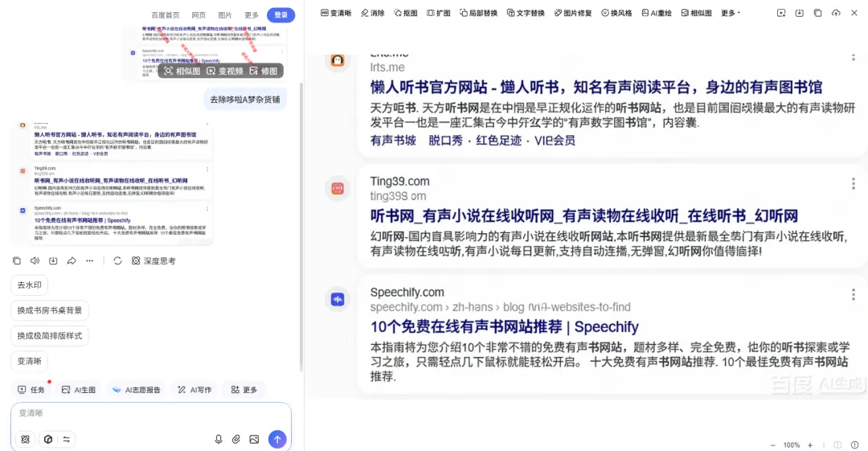Click the 变清晰 suggestion chip
Image resolution: width=868 pixels, height=451 pixels.
(30, 362)
